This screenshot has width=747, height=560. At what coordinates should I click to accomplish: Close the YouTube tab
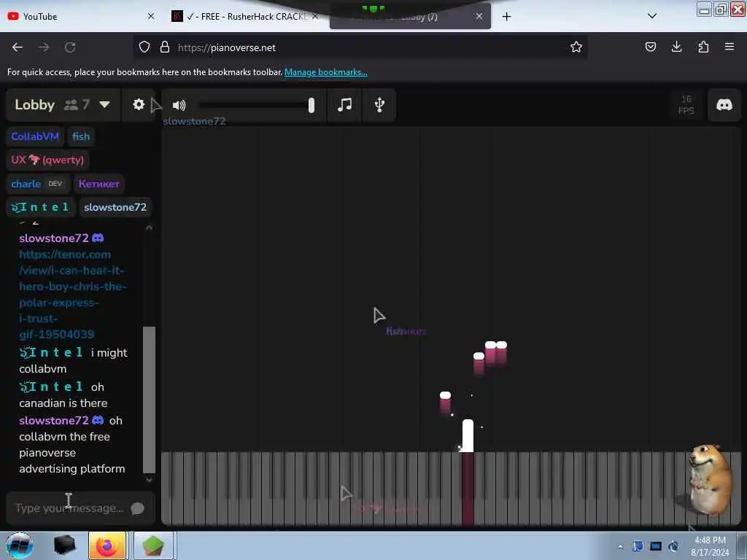point(151,16)
